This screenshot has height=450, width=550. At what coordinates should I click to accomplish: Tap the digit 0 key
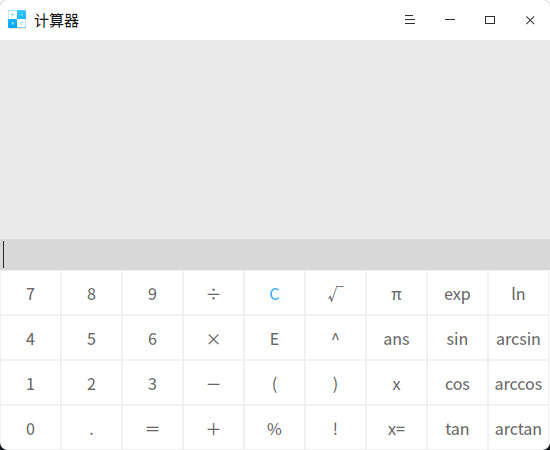point(31,428)
